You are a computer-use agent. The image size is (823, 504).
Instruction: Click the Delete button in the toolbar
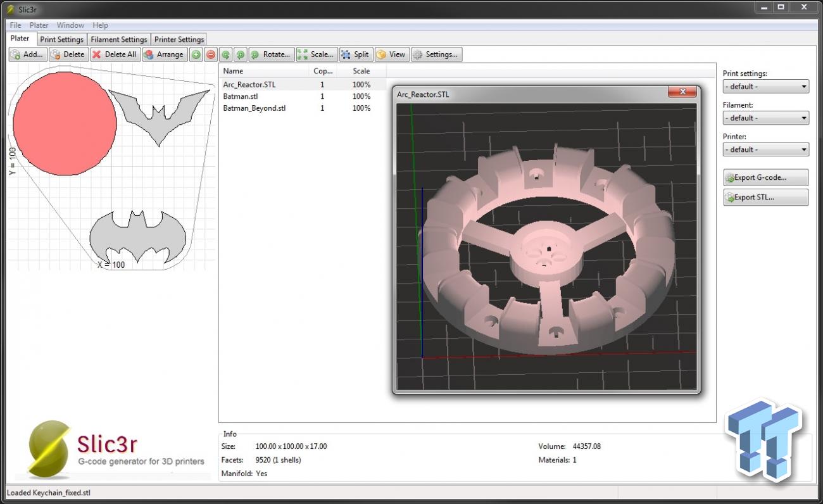tap(68, 54)
